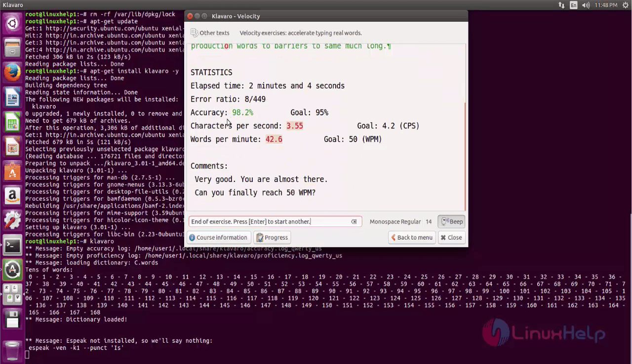This screenshot has width=632, height=364.
Task: Click the characters per second value 3.55
Action: [x=294, y=126]
